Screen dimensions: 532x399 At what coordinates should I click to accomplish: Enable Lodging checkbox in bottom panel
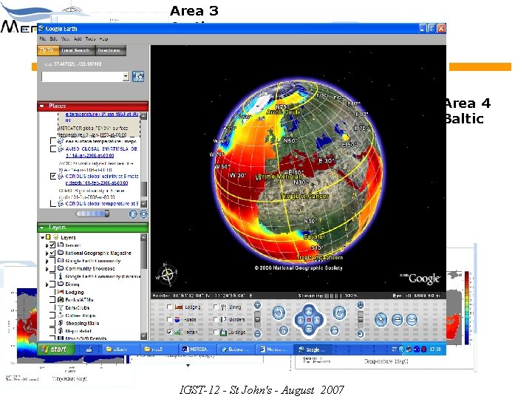click(x=169, y=307)
